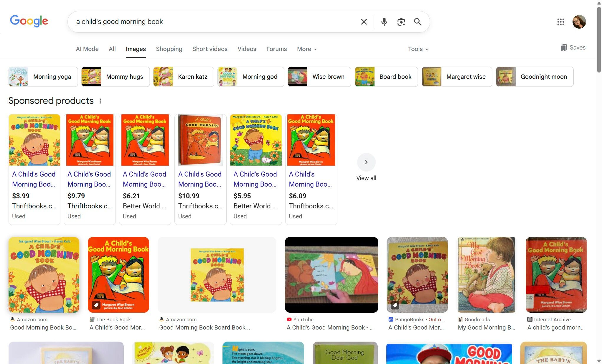Open the Tools dropdown
Image resolution: width=602 pixels, height=364 pixels.
tap(418, 49)
